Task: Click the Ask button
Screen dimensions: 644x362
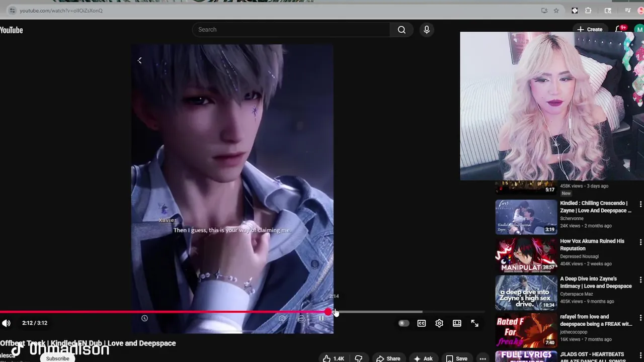Action: click(x=423, y=358)
